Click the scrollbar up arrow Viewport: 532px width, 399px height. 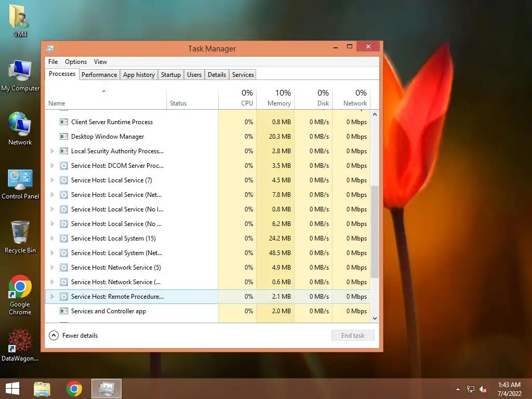tap(375, 114)
